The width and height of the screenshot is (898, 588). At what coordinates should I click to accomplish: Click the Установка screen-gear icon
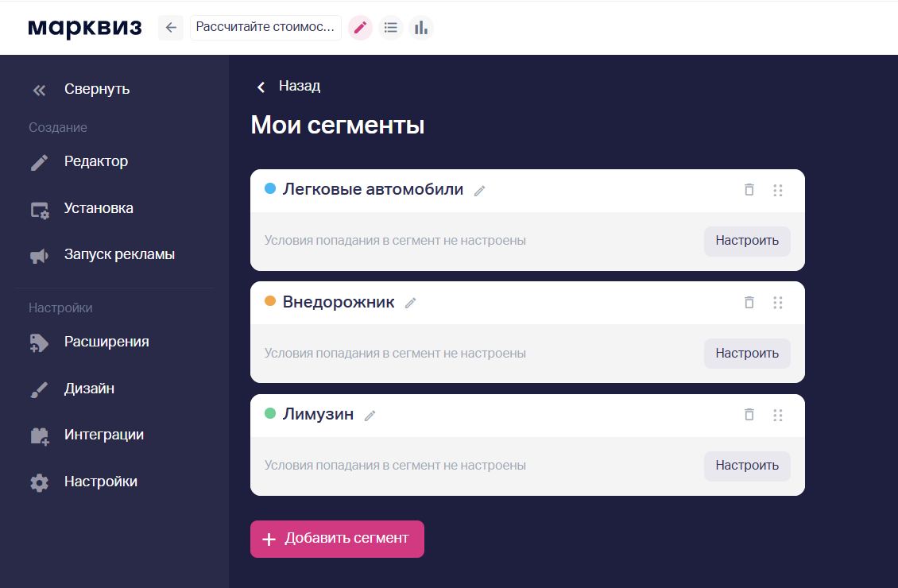coord(40,210)
